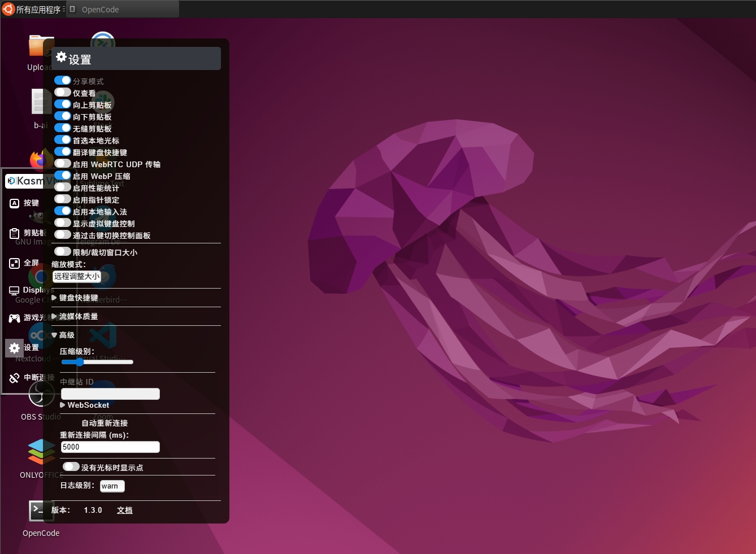The image size is (756, 554).
Task: Toggle 首选本地光标 off
Action: [x=63, y=140]
